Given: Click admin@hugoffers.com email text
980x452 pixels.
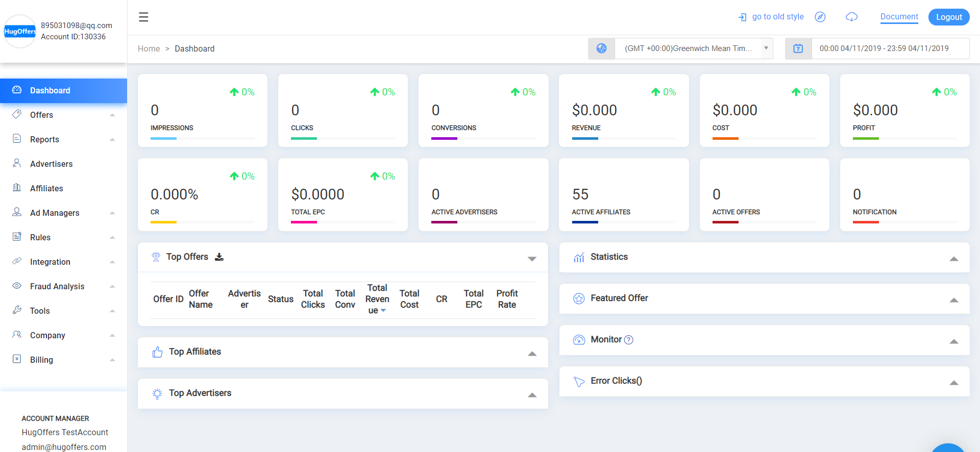Looking at the screenshot, I should (64, 447).
